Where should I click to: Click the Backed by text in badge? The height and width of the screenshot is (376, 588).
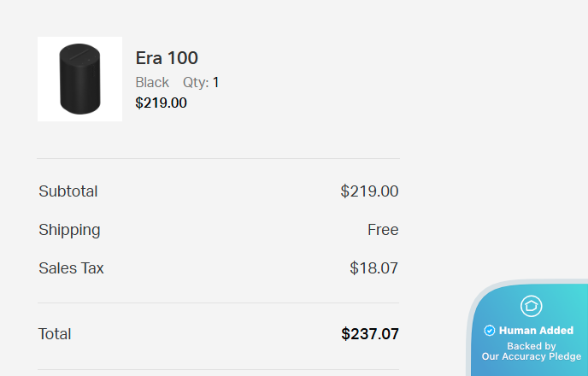point(531,346)
